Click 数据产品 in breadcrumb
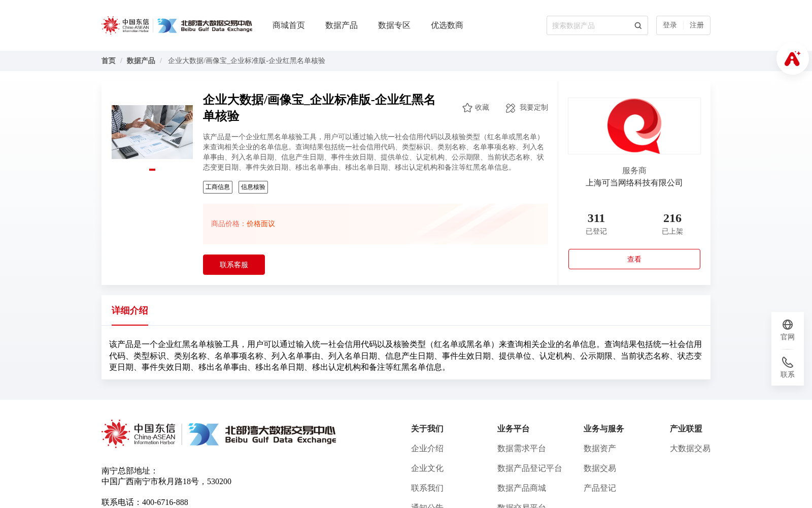The width and height of the screenshot is (812, 508). [141, 61]
